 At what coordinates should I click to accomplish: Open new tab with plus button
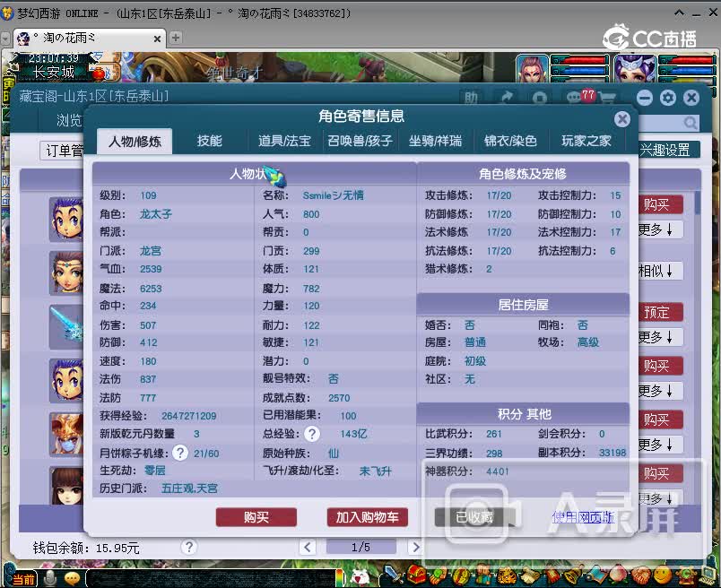pos(176,38)
